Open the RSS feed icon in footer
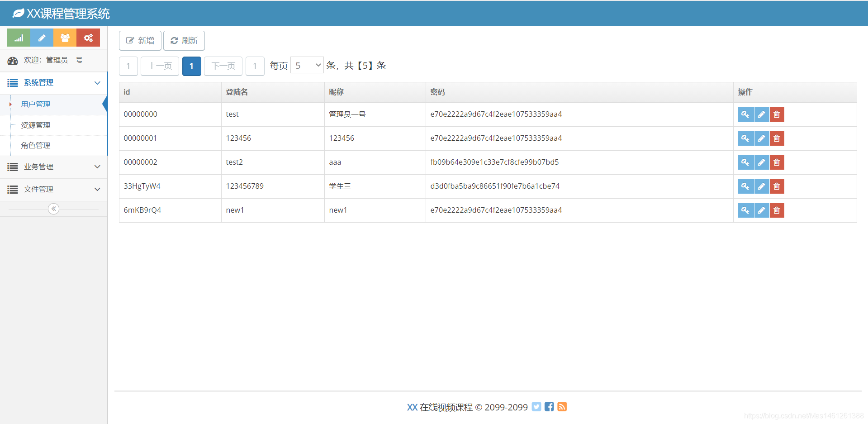 point(562,407)
